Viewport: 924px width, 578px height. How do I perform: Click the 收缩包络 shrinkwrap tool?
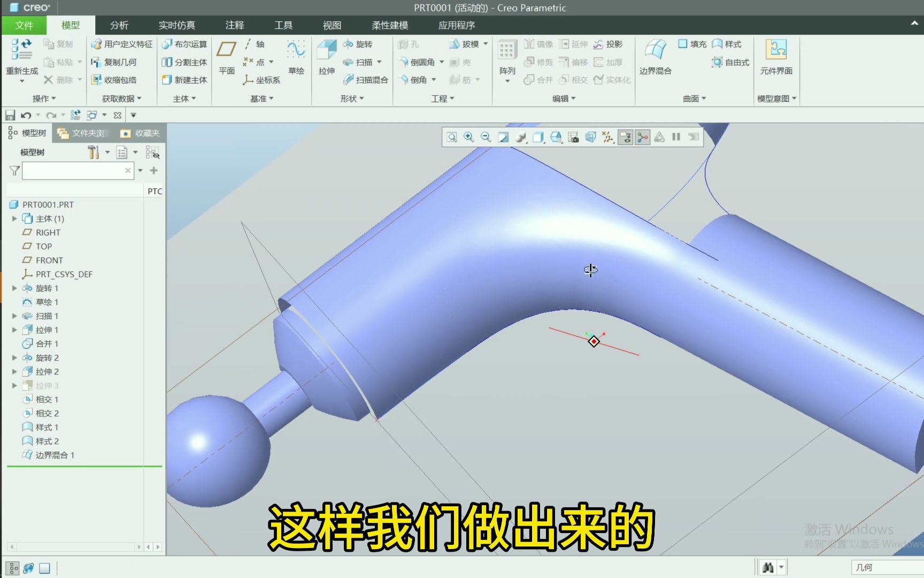114,80
